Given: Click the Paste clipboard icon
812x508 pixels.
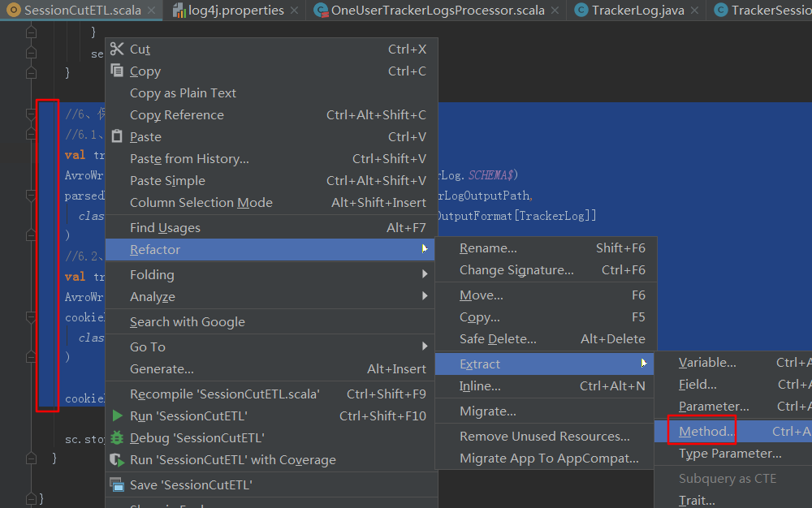Looking at the screenshot, I should pyautogui.click(x=118, y=137).
